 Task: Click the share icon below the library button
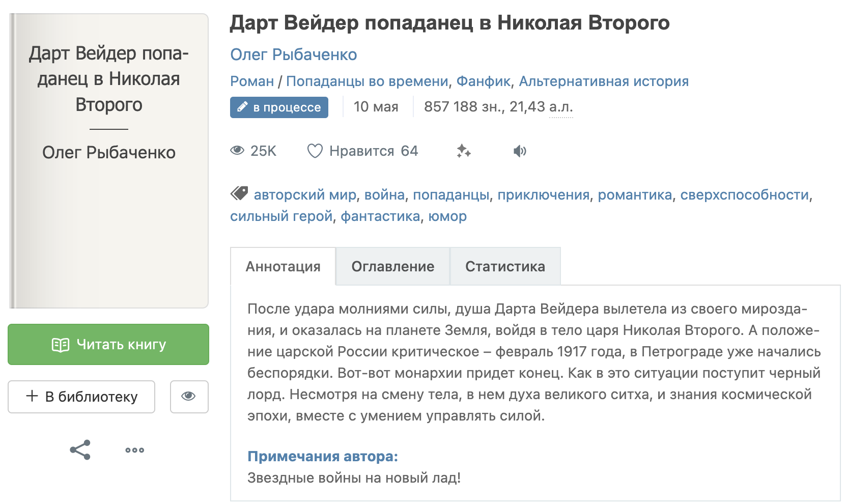tap(80, 450)
